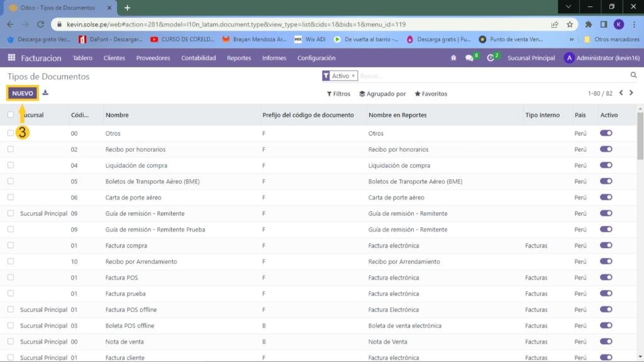Viewport: 644px width, 362px height.
Task: Click the Buscar search input field
Action: coord(491,76)
